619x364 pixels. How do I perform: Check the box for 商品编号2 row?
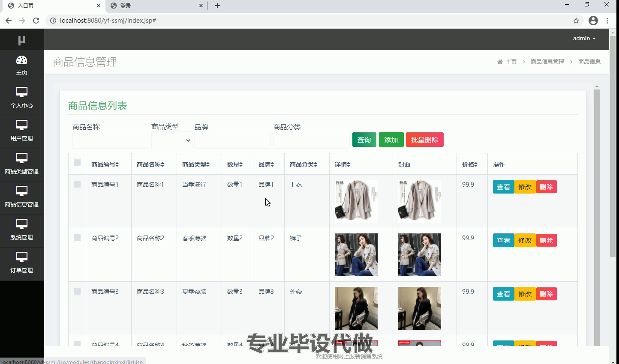[77, 238]
